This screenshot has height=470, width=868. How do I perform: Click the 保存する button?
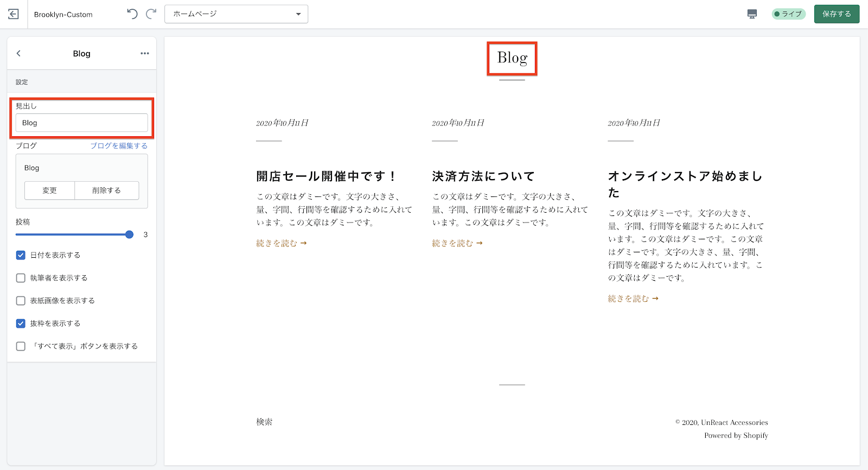(x=837, y=14)
